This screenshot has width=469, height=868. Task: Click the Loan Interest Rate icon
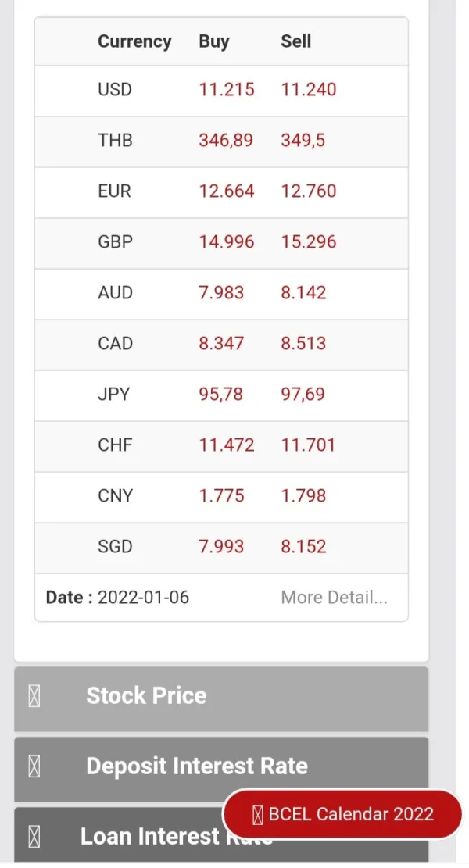coord(34,837)
